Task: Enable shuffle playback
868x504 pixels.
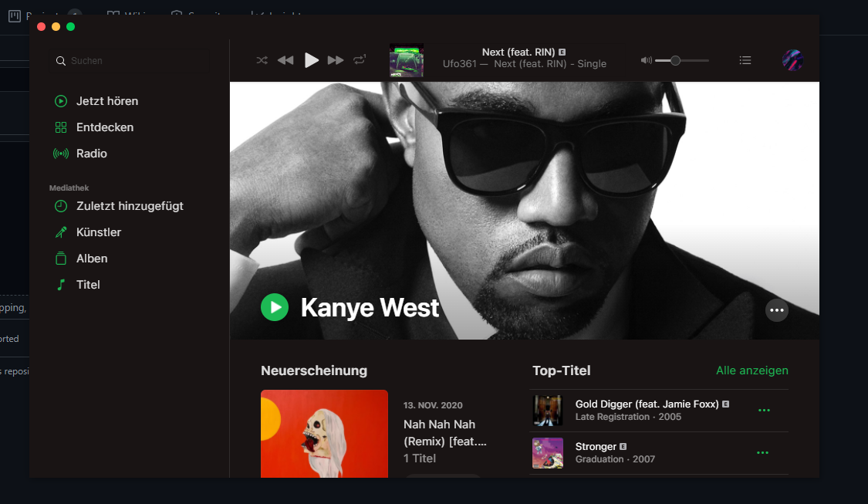Action: [262, 59]
